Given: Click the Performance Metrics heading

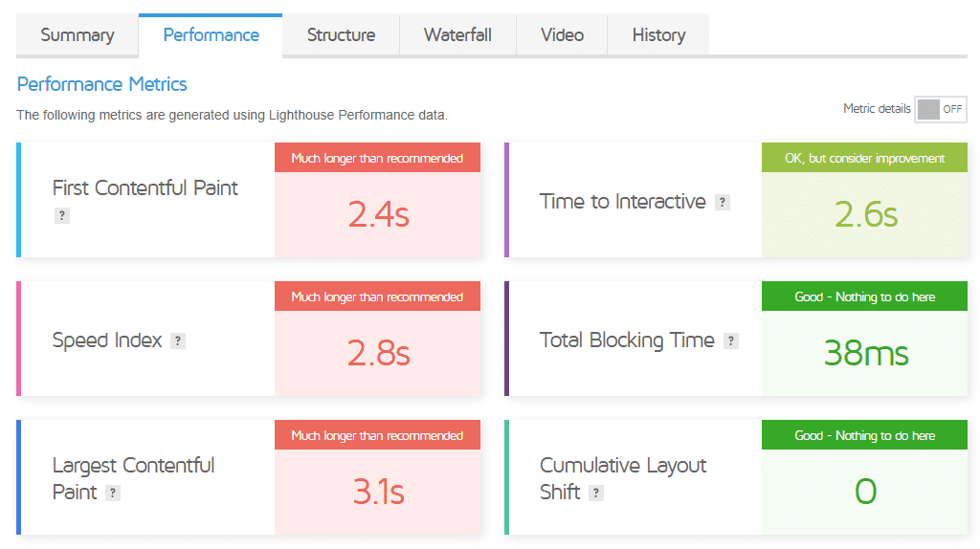Looking at the screenshot, I should click(102, 84).
